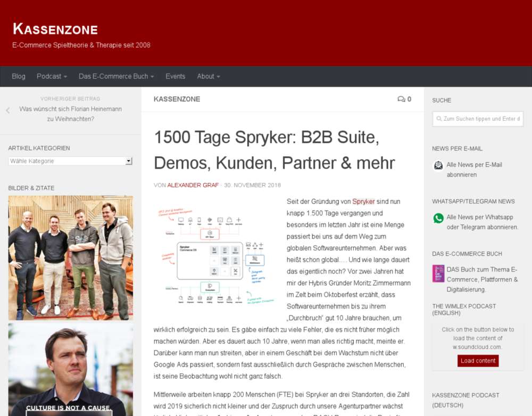Click the magnifier icon in the search field

pyautogui.click(x=439, y=119)
